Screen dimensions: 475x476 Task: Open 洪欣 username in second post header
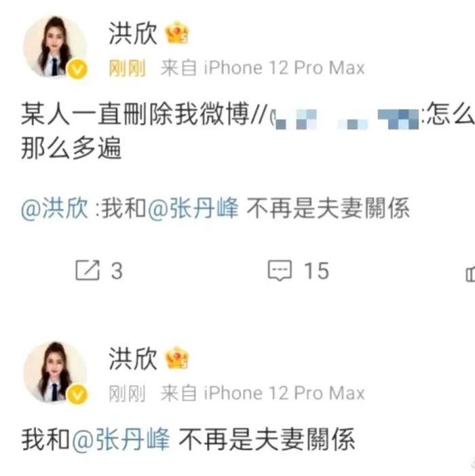coord(133,359)
